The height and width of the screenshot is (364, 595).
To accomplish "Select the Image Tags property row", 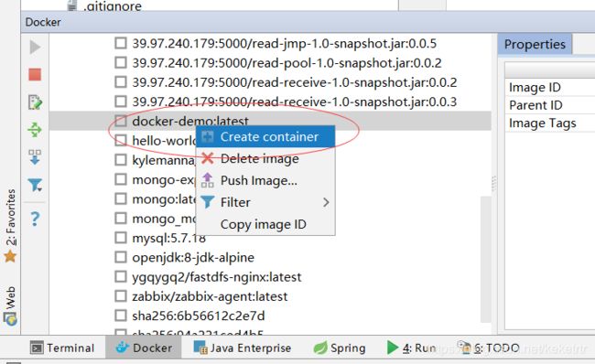I will (550, 123).
